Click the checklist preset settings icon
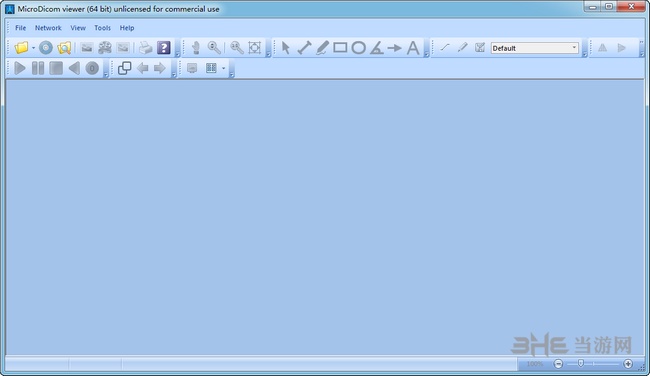This screenshot has width=650, height=376. point(480,48)
